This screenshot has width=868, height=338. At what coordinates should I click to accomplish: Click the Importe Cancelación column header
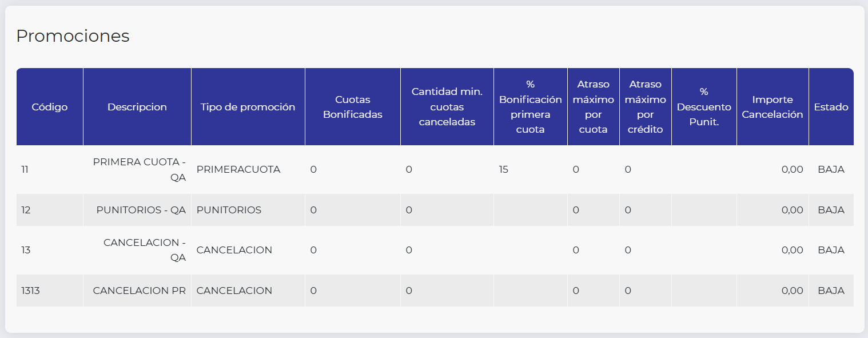click(x=772, y=107)
